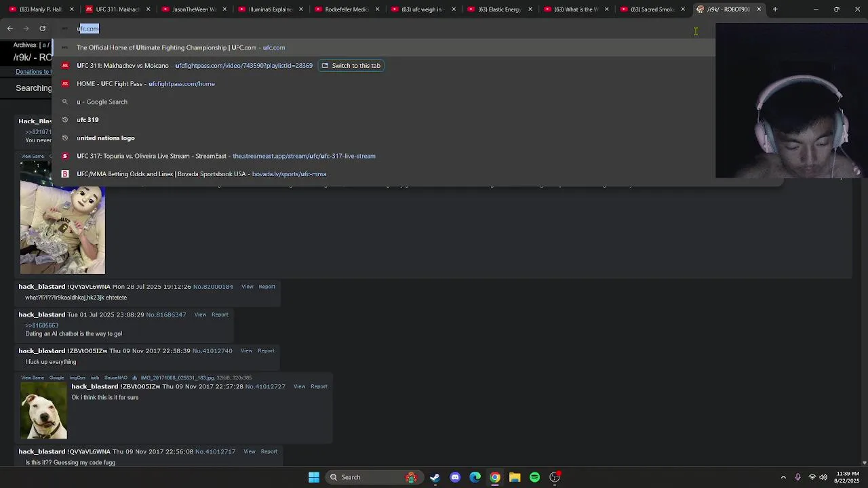Click SauceNAO link above dog image

[x=116, y=378]
